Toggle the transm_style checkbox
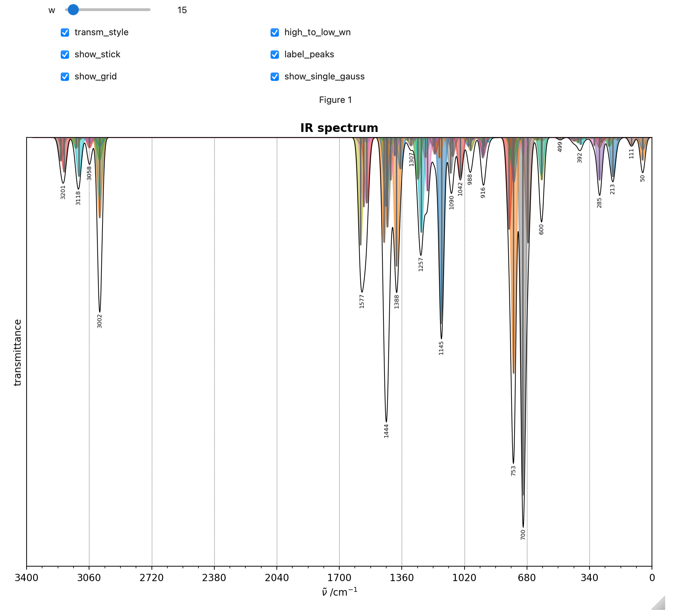673x616 pixels. (x=65, y=32)
